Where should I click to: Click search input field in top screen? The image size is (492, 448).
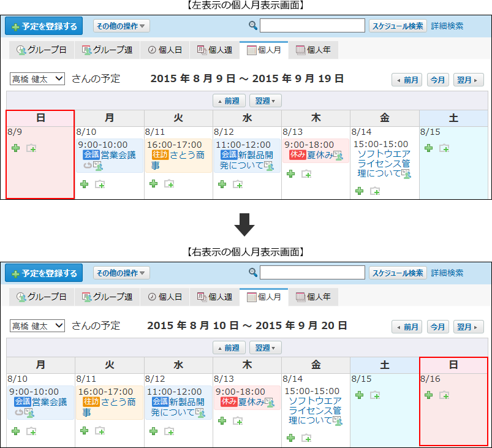tap(312, 25)
